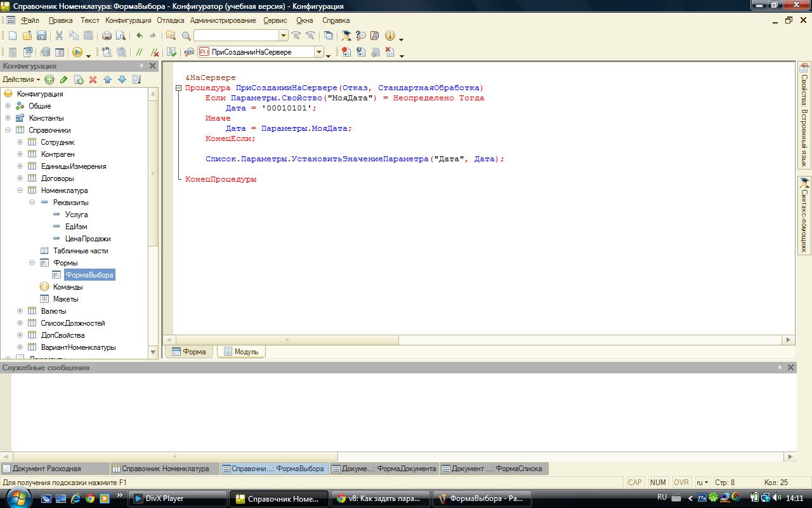812x508 pixels.
Task: Click the Undo arrow icon
Action: tap(140, 36)
